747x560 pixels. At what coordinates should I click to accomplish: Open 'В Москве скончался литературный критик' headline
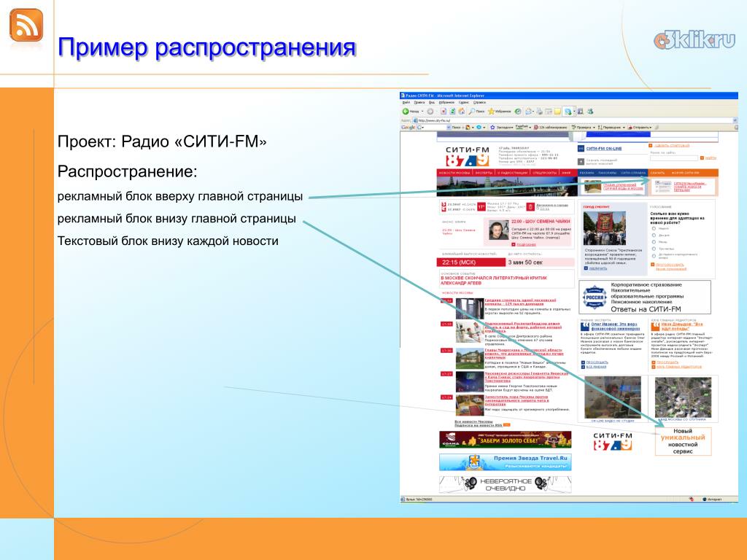click(x=494, y=281)
